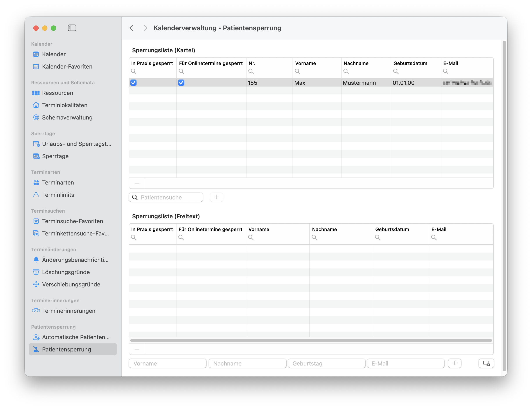Select Terminsuche-Favoriten
This screenshot has width=532, height=409.
73,221
